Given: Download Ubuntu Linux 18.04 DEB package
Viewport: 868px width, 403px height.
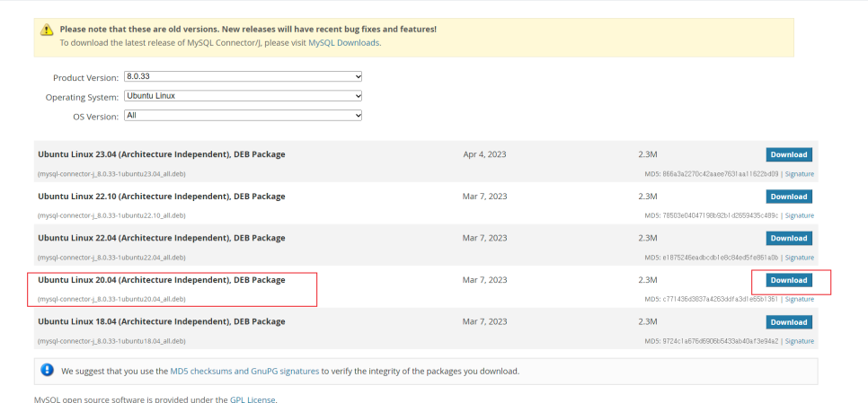Looking at the screenshot, I should pyautogui.click(x=789, y=322).
